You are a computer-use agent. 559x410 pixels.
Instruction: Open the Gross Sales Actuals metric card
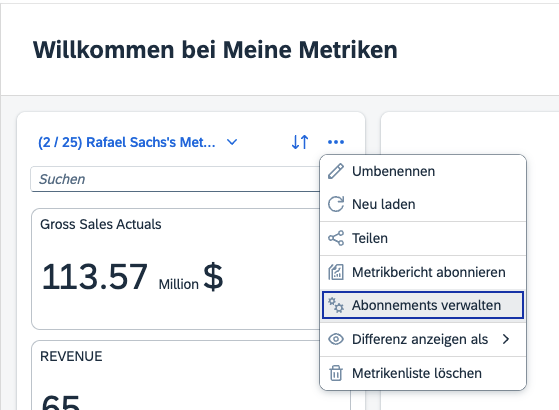coord(175,269)
